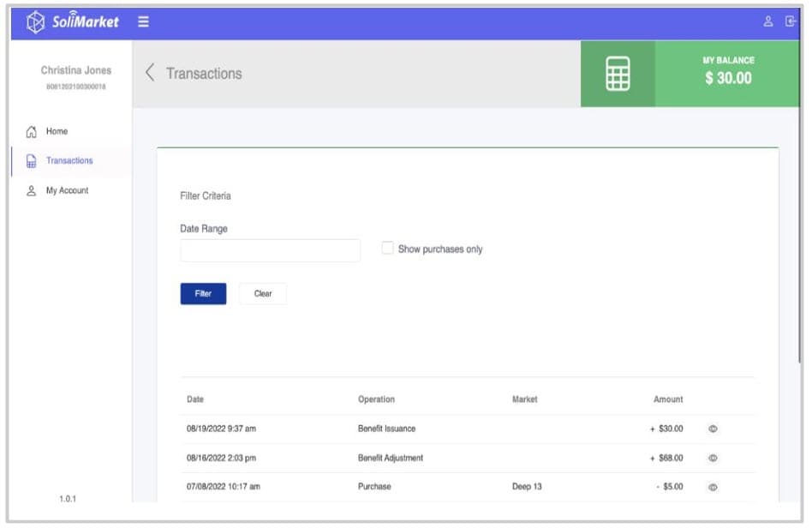Open the user profile icon in header
The width and height of the screenshot is (812, 528).
(768, 21)
